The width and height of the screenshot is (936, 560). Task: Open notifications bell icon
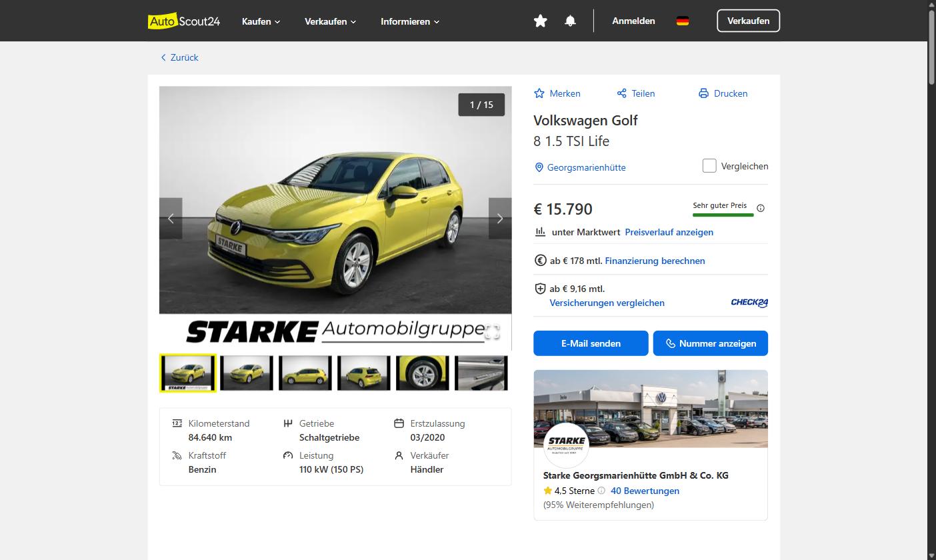point(570,21)
